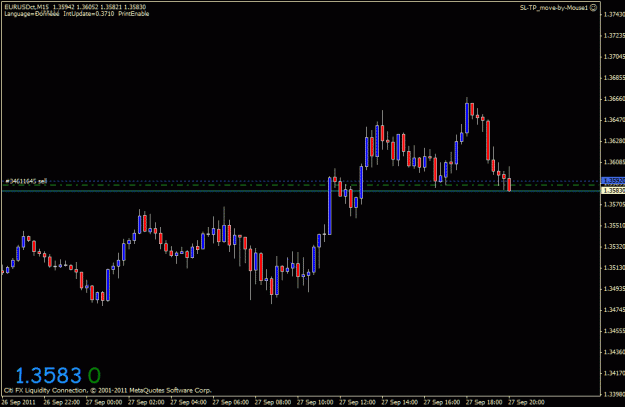625x407 pixels.
Task: Click the 27 Sep 20:00 time label
Action: pos(526,402)
